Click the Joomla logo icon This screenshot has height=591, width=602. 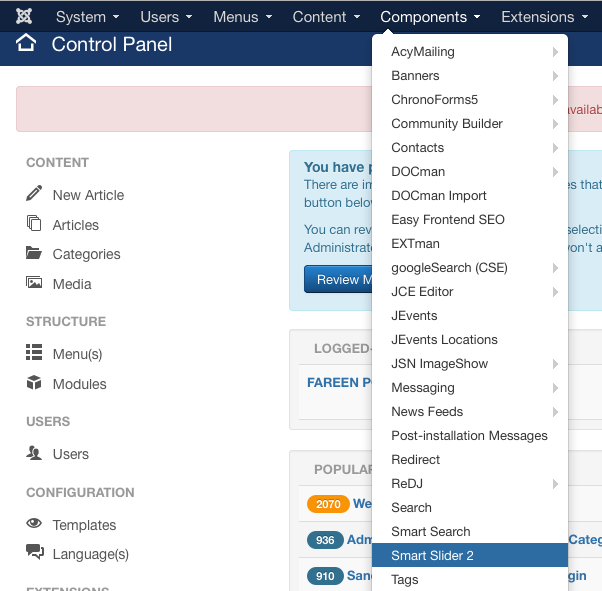24,16
